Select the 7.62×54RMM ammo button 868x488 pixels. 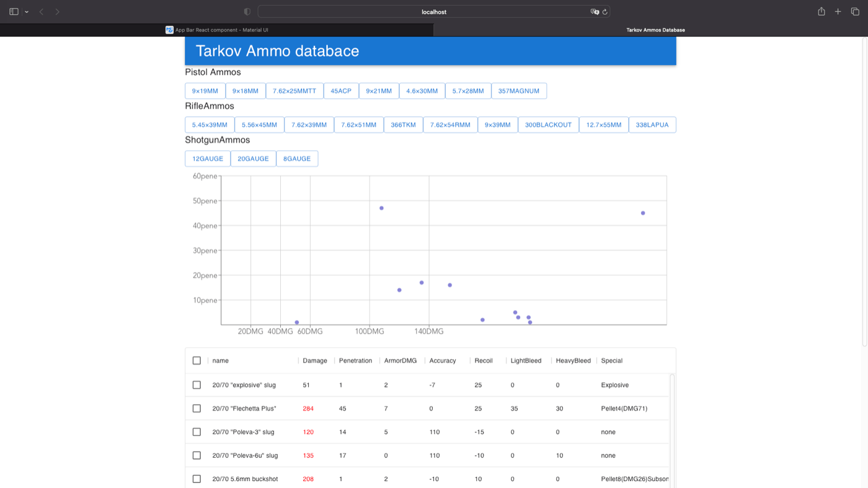(451, 125)
